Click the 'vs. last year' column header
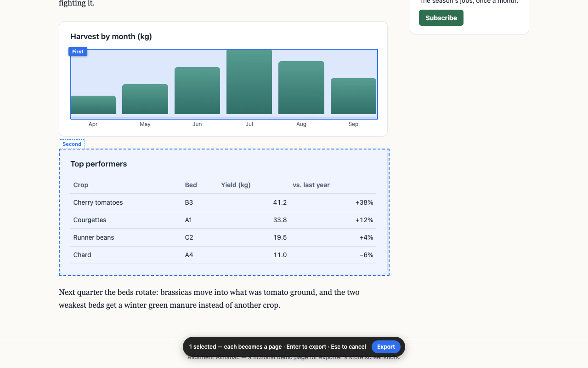588x368 pixels. click(x=311, y=185)
